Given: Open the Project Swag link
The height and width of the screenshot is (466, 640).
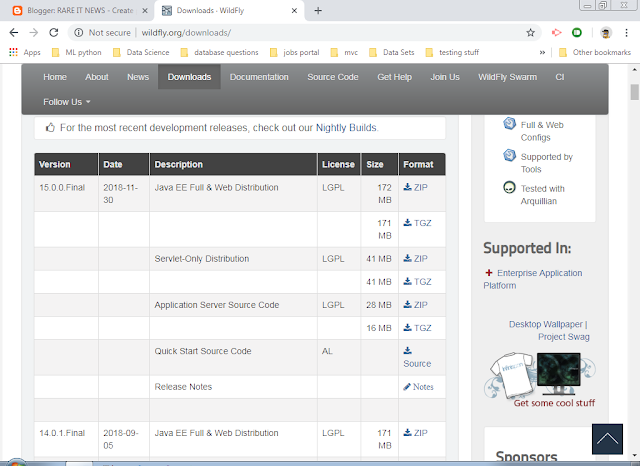Looking at the screenshot, I should pyautogui.click(x=564, y=337).
